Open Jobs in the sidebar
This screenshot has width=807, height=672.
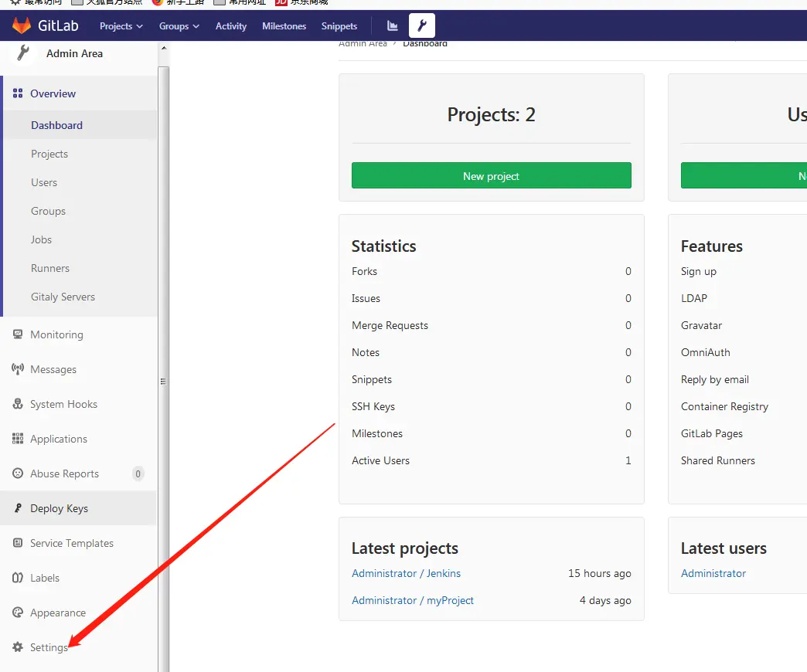(41, 239)
